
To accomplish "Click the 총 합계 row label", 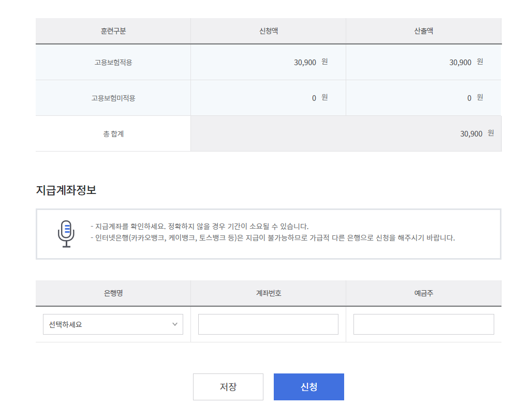I will (113, 134).
